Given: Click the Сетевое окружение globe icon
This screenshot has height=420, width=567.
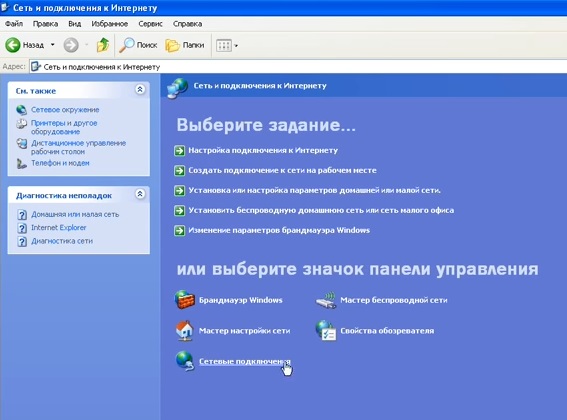Looking at the screenshot, I should tap(21, 110).
